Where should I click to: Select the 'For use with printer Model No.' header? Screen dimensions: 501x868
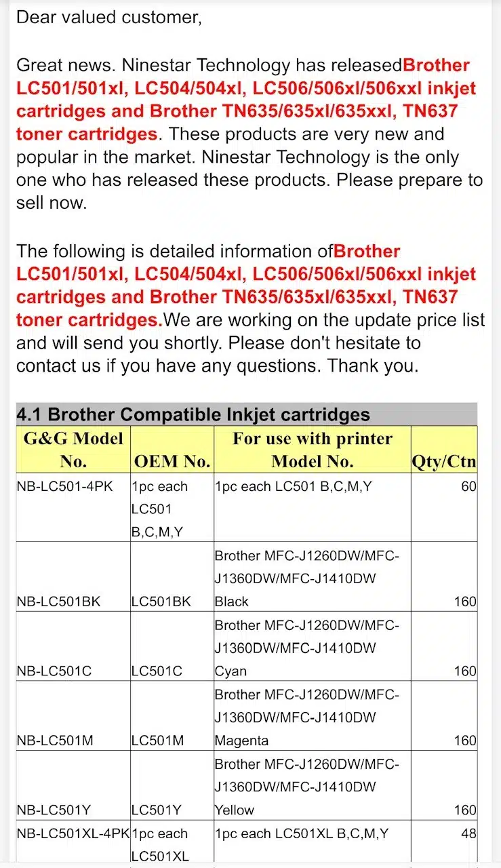click(312, 450)
